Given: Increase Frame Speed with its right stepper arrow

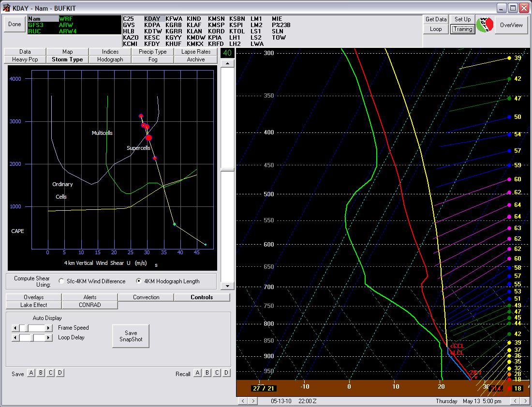Looking at the screenshot, I should 47,328.
